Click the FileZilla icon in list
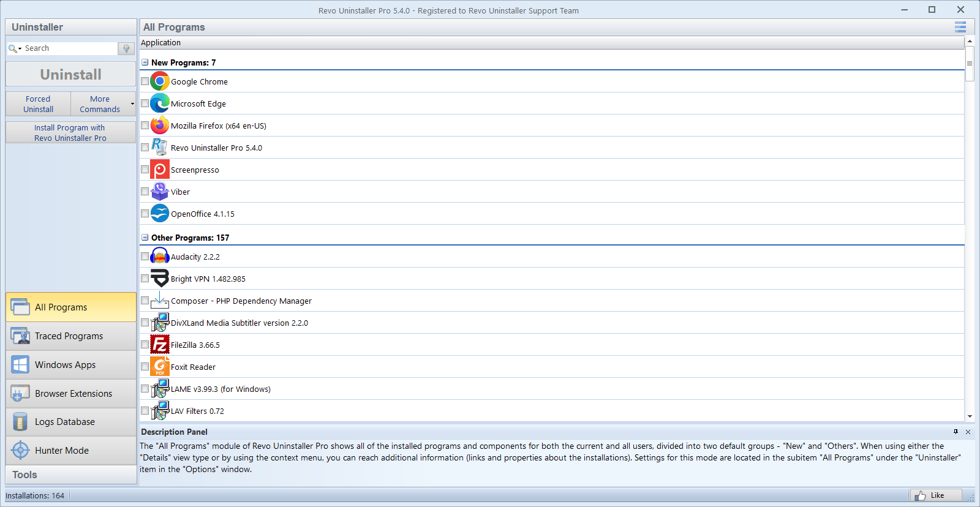Image resolution: width=980 pixels, height=507 pixels. [159, 345]
